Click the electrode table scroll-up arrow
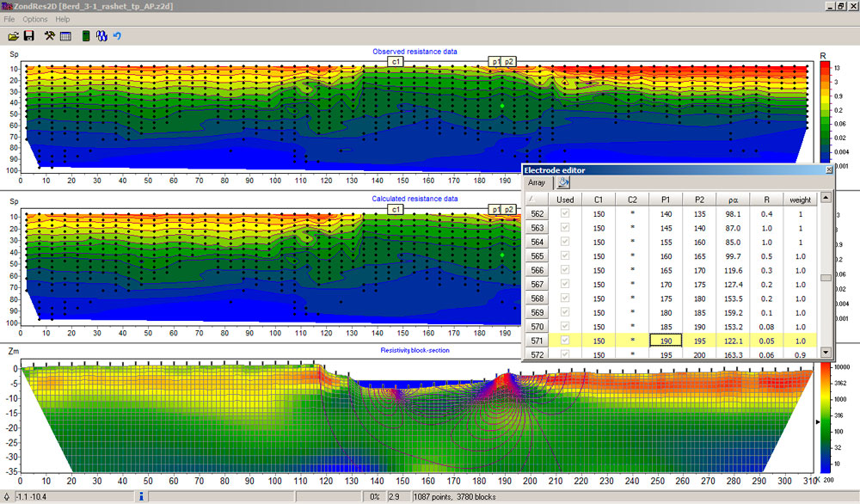This screenshot has height=504, width=860. (x=826, y=198)
